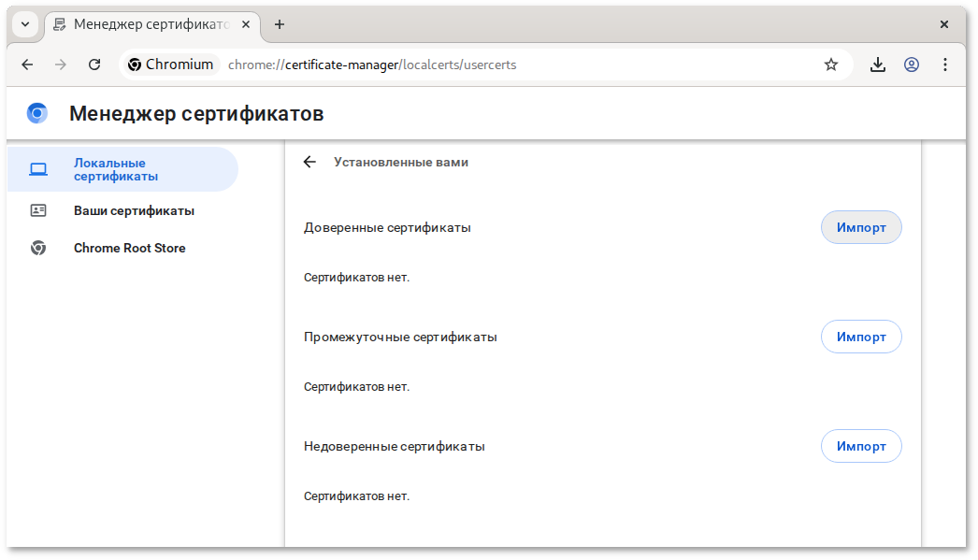Viewport: 978px width, 560px height.
Task: Click the Chrome logo beside Chrome Root Store
Action: point(38,248)
